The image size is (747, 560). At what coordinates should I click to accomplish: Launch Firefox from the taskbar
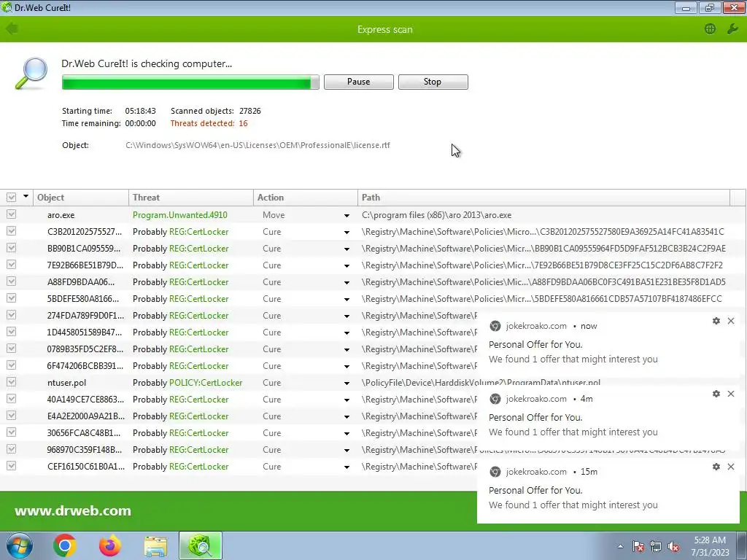coord(110,545)
